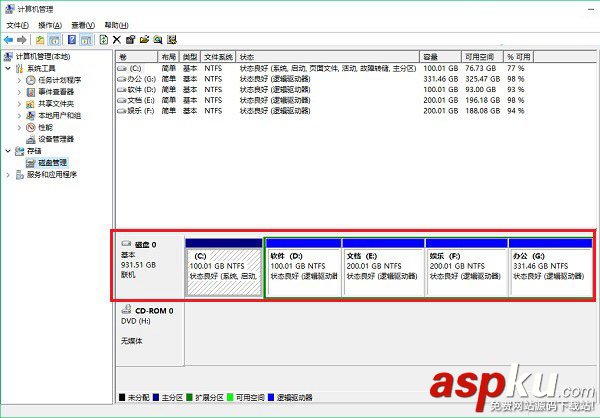
Task: Expand the 事件查看器 node arrow
Action: click(x=19, y=92)
